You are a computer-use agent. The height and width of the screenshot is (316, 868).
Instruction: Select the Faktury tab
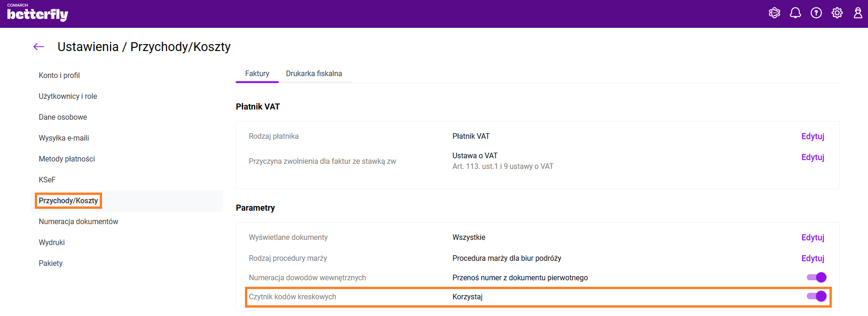pos(257,74)
